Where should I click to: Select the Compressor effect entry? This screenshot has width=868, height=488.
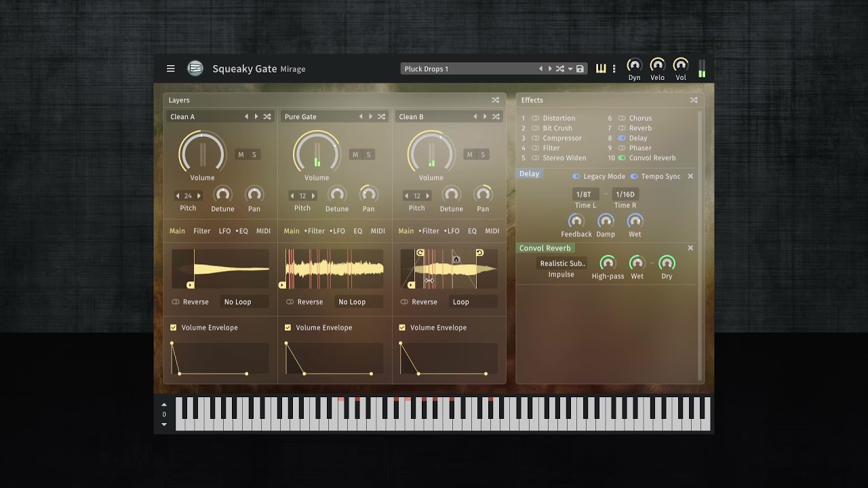(x=562, y=138)
